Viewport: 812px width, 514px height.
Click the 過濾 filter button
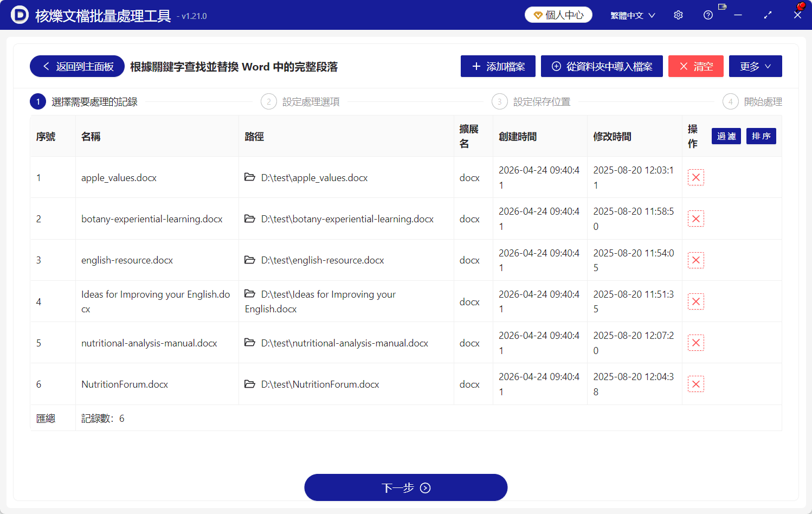(x=726, y=136)
